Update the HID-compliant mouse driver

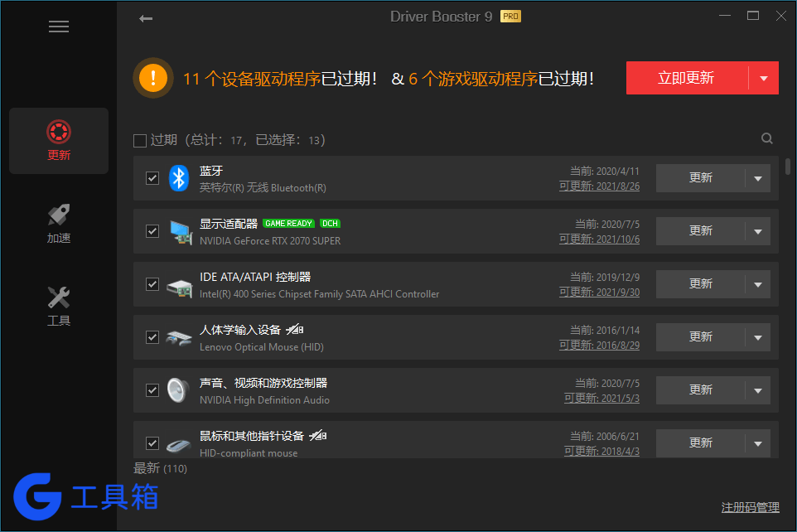tap(700, 443)
